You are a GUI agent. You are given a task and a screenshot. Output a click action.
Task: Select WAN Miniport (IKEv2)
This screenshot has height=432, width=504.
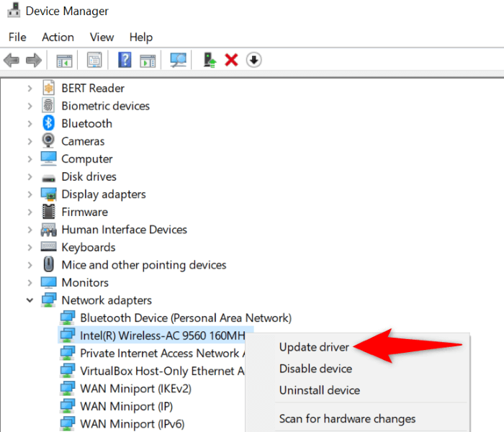tap(135, 389)
